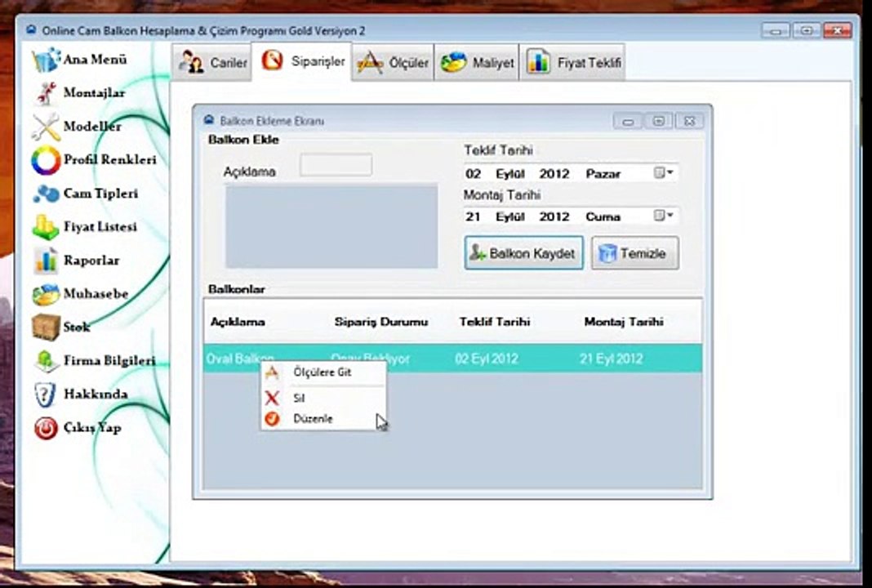Click the application icon in main title bar
Image resolution: width=872 pixels, height=588 pixels.
[x=31, y=30]
